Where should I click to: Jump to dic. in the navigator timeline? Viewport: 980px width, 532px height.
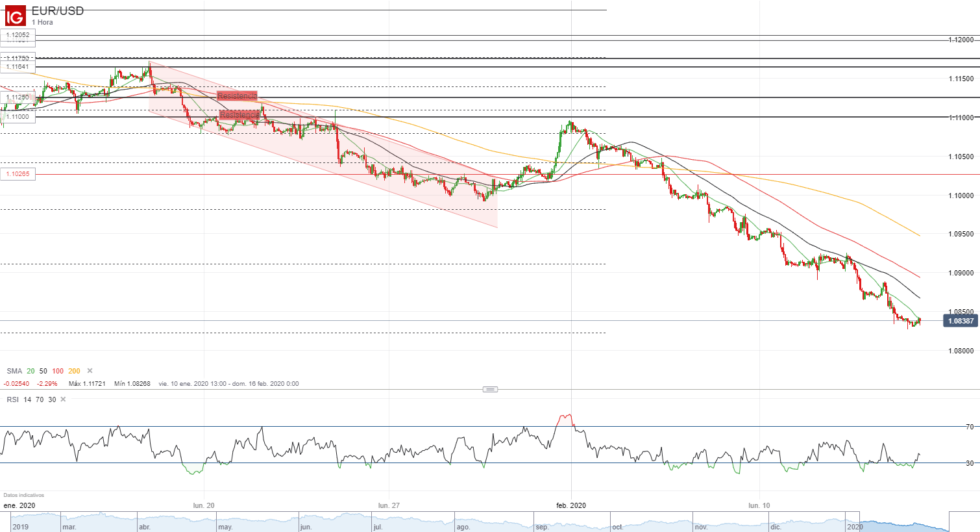tap(776, 527)
